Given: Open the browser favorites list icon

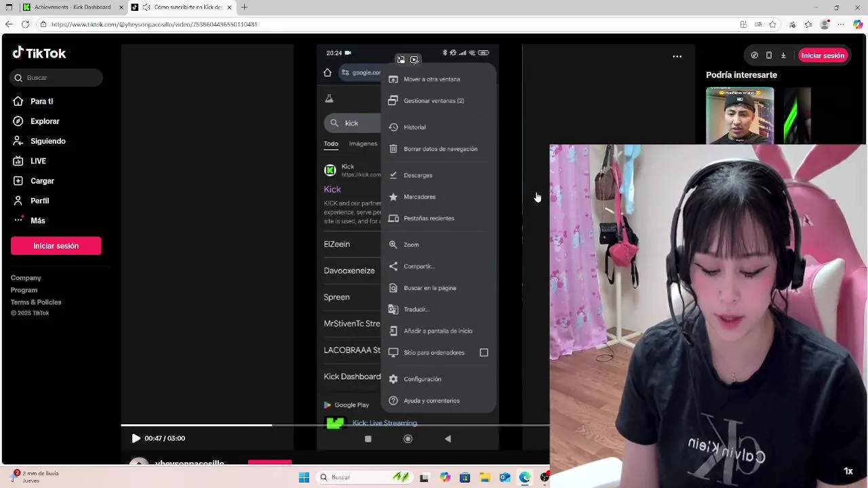Looking at the screenshot, I should coord(808,24).
